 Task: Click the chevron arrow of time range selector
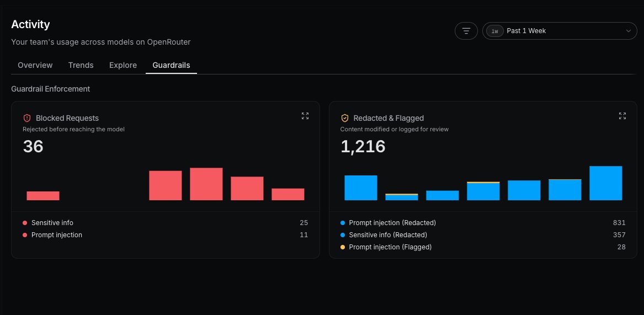pyautogui.click(x=628, y=31)
